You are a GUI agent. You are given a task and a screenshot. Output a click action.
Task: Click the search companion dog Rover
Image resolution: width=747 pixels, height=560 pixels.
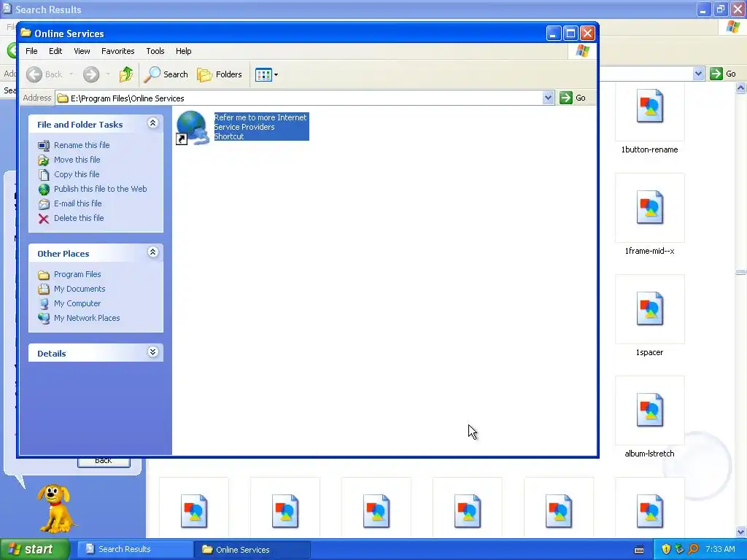coord(55,509)
